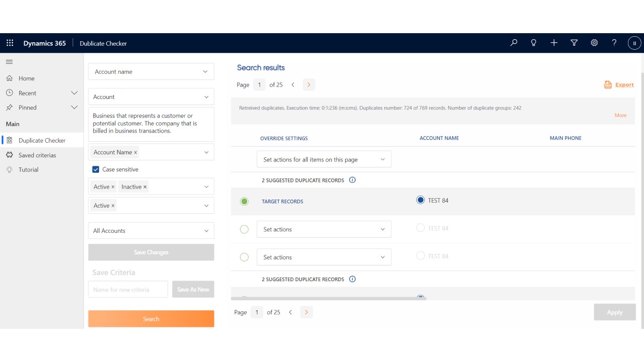
Task: Go to Home in sidebar
Action: pos(27,78)
